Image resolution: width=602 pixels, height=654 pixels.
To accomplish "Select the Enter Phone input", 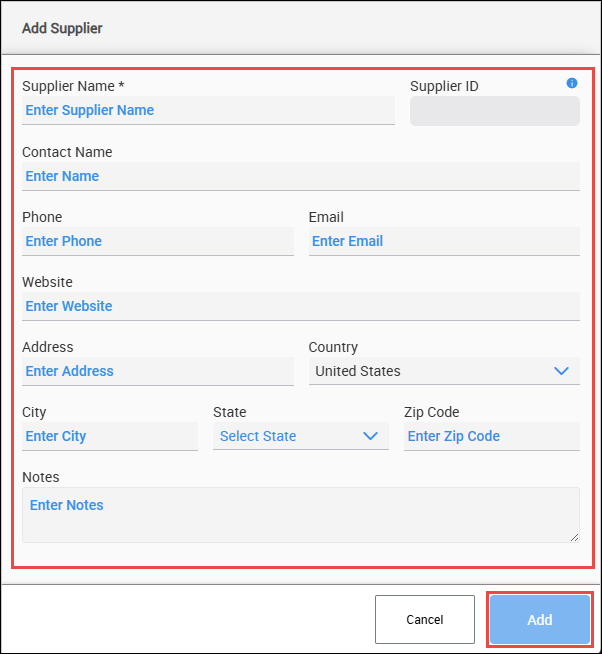I will (x=158, y=241).
